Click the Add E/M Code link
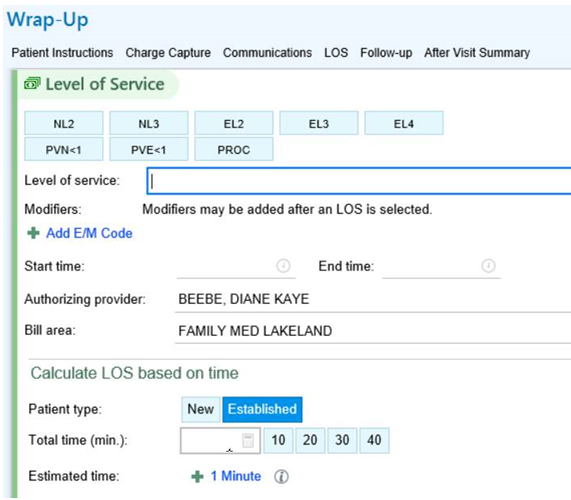 pos(89,233)
